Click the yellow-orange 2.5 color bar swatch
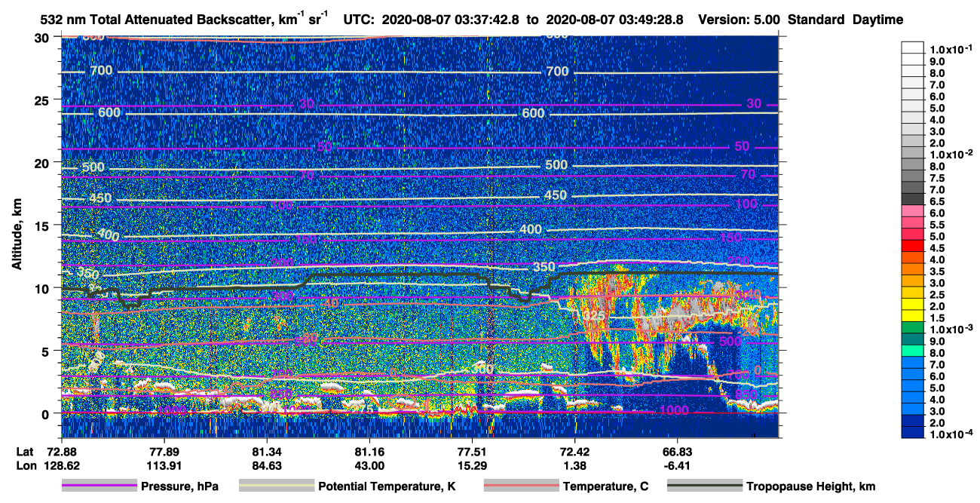980x503 pixels. point(913,292)
